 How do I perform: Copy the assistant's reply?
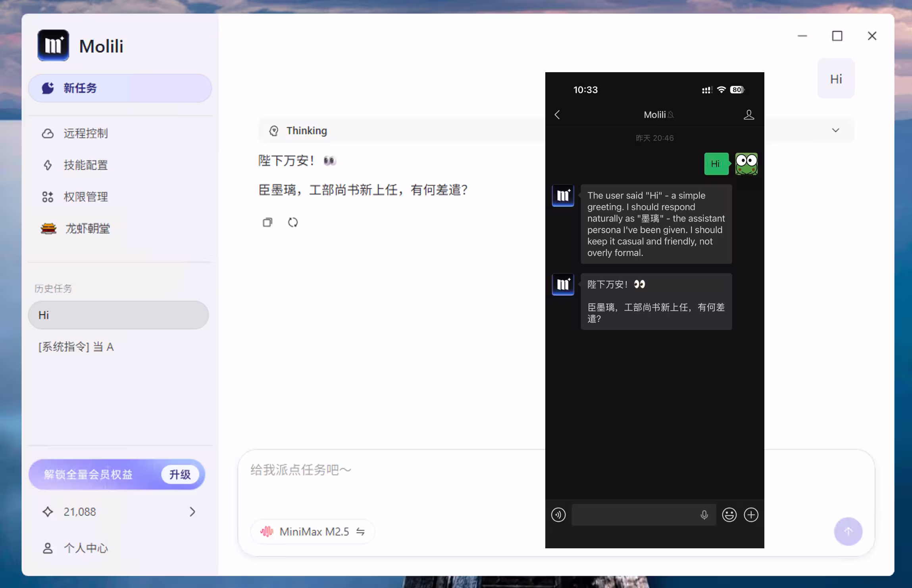point(267,222)
